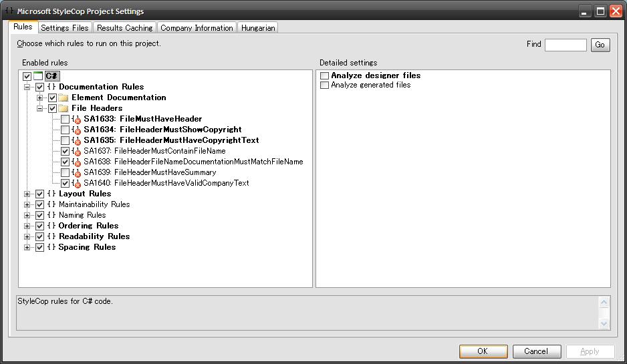Viewport: 627px width, 364px height.
Task: Uncheck the Maintainability Rules checkbox
Action: click(39, 204)
